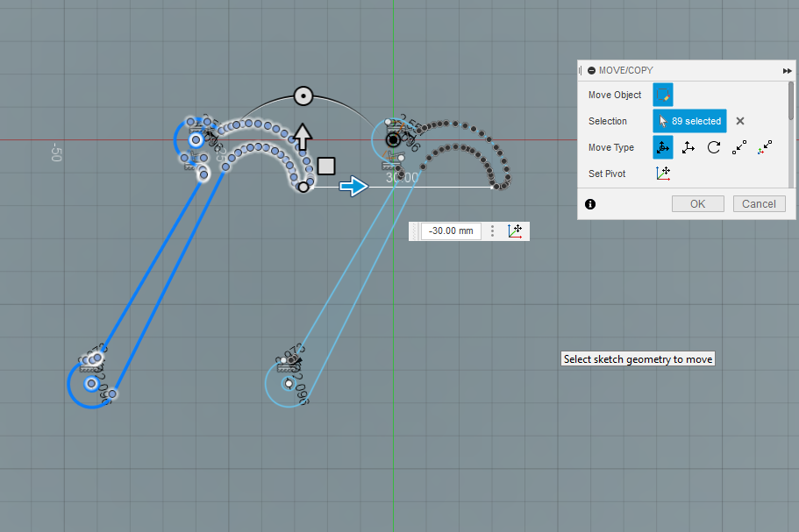
Task: Select the Point to Point move type
Action: pos(739,147)
